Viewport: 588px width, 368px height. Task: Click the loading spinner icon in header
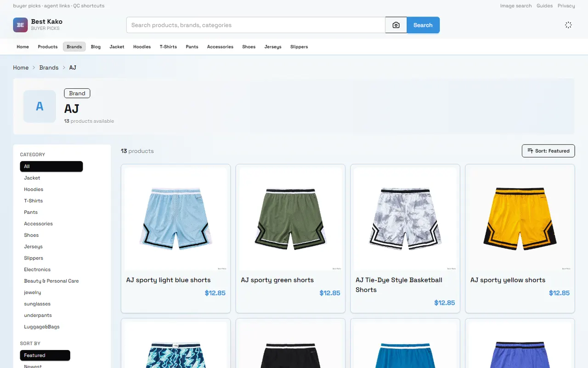[568, 25]
